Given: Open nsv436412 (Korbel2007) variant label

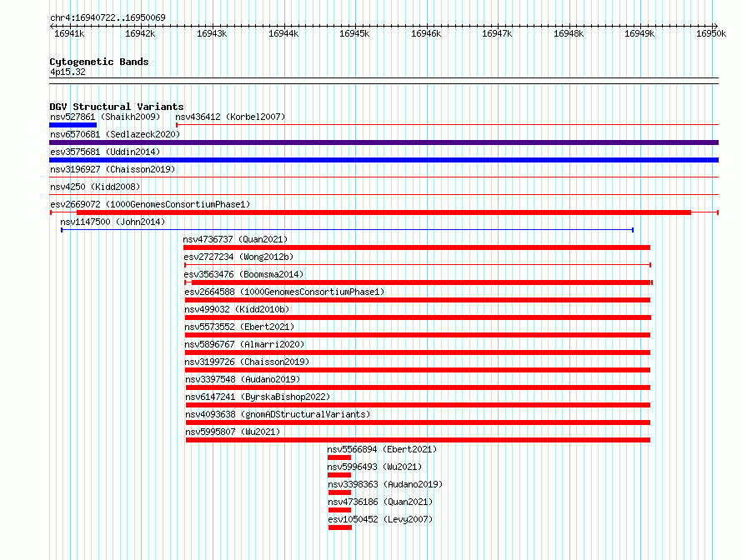Looking at the screenshot, I should [230, 117].
